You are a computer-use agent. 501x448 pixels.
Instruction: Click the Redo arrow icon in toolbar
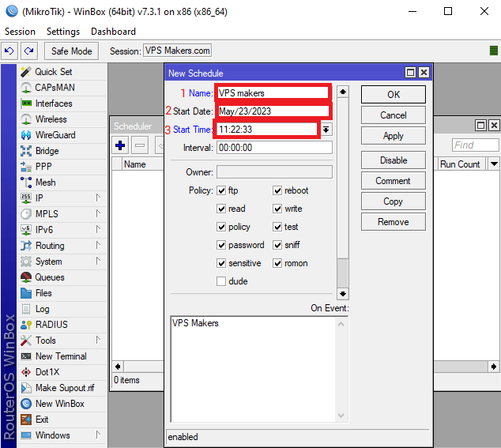[x=29, y=51]
